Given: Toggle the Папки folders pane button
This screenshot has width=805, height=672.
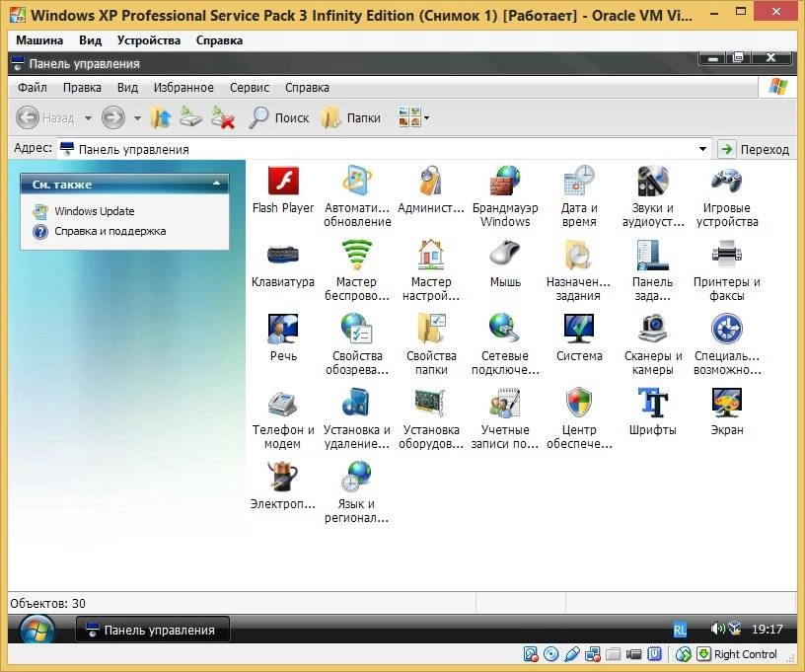Looking at the screenshot, I should (351, 117).
